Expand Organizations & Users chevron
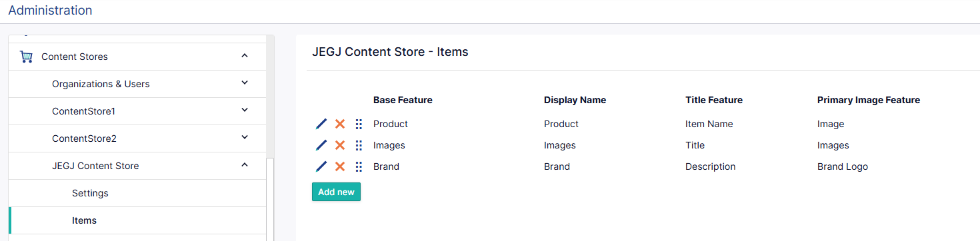 pos(245,83)
